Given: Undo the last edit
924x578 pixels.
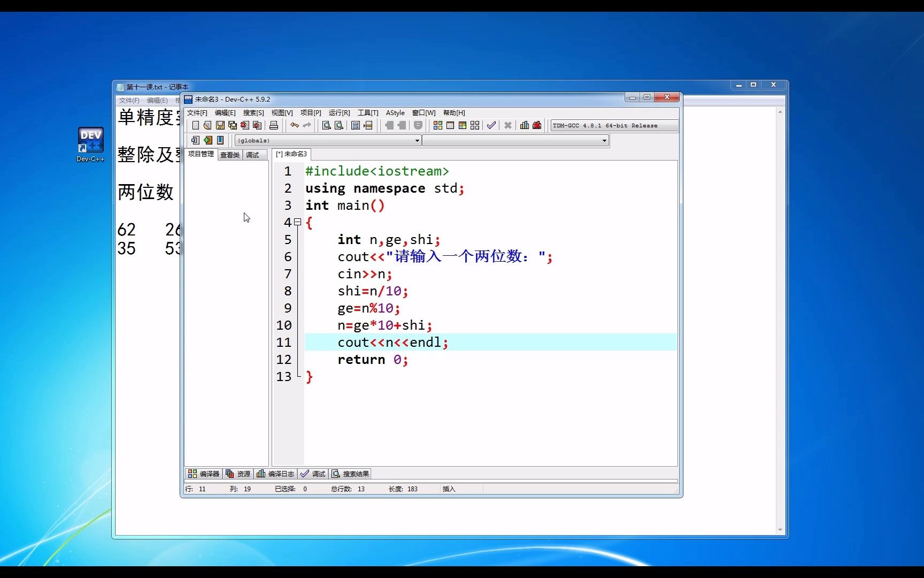Looking at the screenshot, I should pos(294,125).
